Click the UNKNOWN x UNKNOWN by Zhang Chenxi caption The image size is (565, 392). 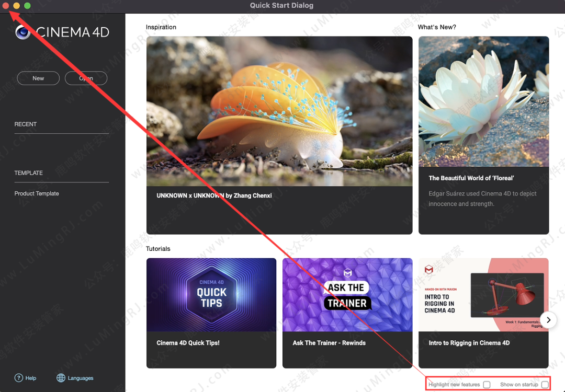coord(214,195)
